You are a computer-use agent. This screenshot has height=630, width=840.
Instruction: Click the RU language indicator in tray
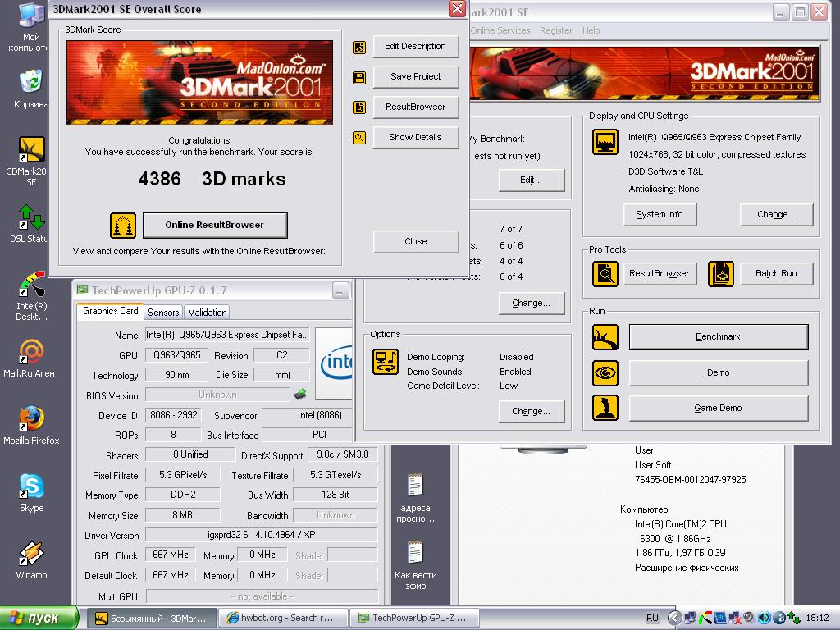click(x=652, y=619)
